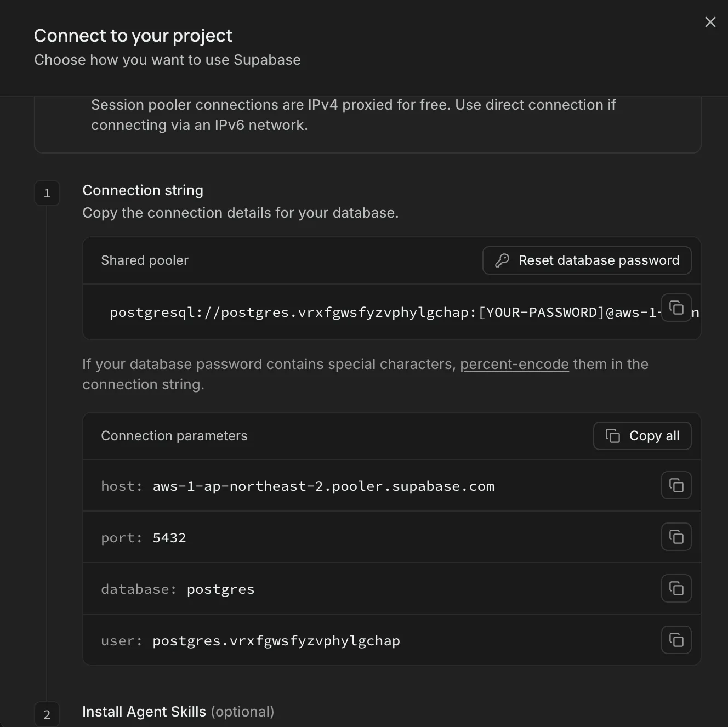This screenshot has height=727, width=728.
Task: Click the Shared pooler label
Action: (145, 260)
